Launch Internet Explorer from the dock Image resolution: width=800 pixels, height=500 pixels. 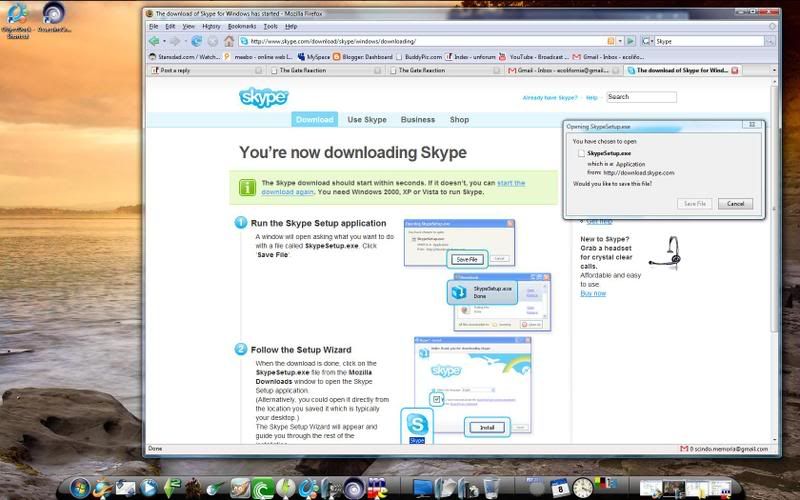click(x=103, y=489)
